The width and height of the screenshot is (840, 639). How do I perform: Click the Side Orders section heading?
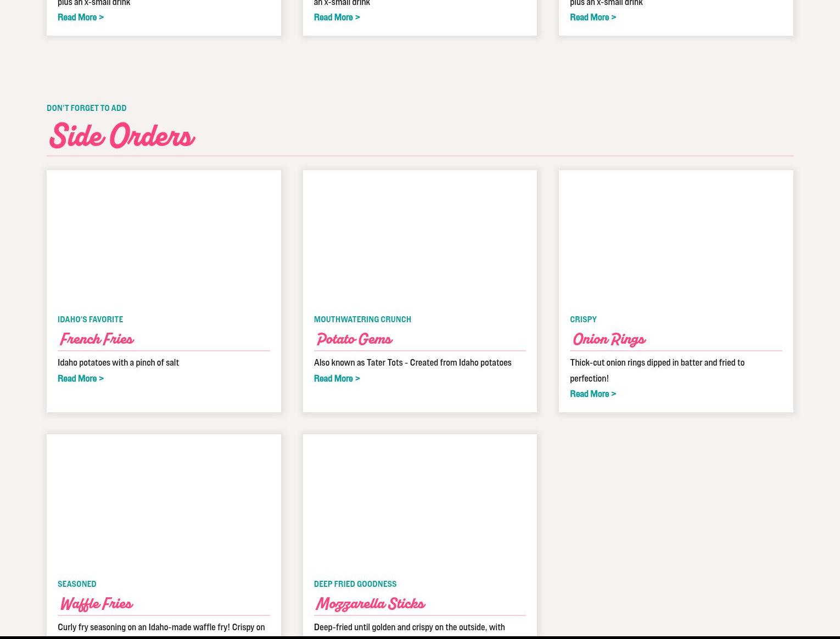click(121, 137)
